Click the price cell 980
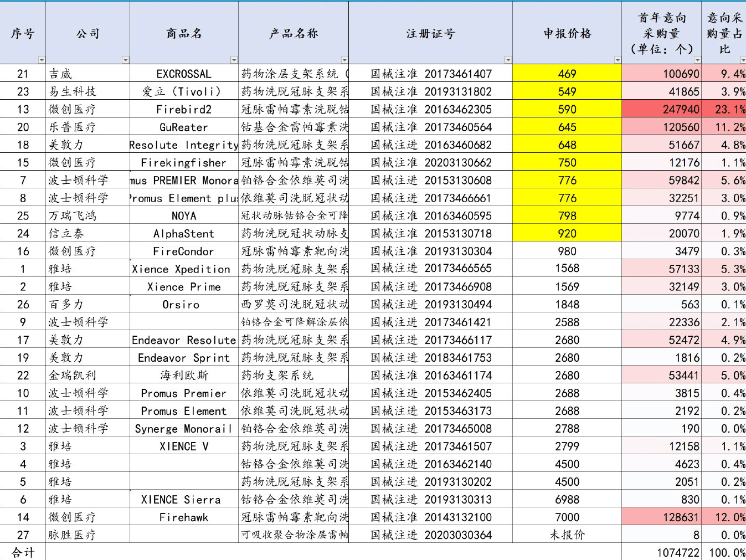The width and height of the screenshot is (746, 560). pos(567,251)
